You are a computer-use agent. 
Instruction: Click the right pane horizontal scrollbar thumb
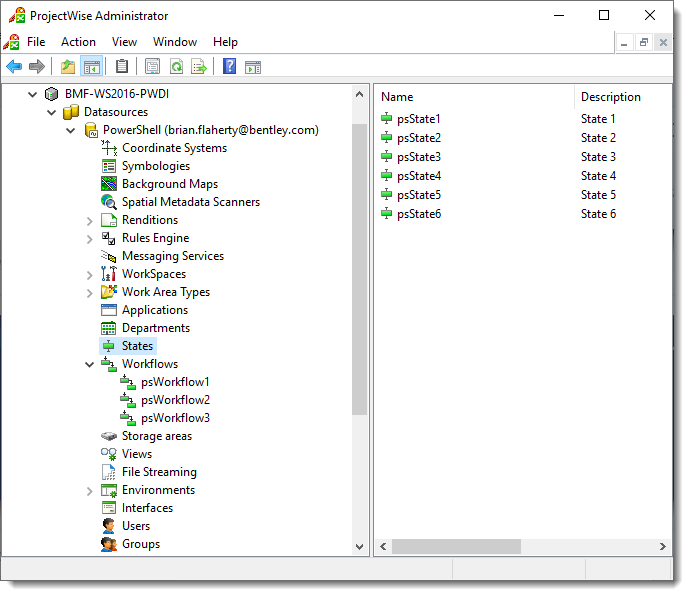(x=456, y=547)
